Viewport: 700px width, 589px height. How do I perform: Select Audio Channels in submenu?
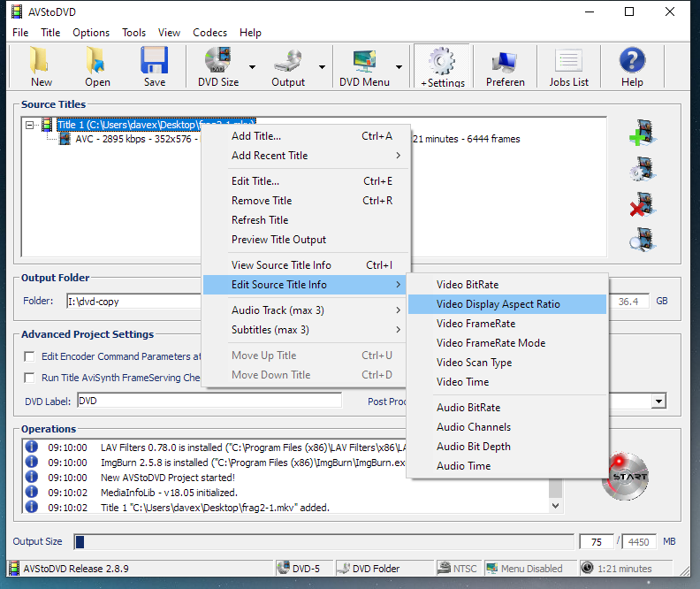tap(507, 427)
